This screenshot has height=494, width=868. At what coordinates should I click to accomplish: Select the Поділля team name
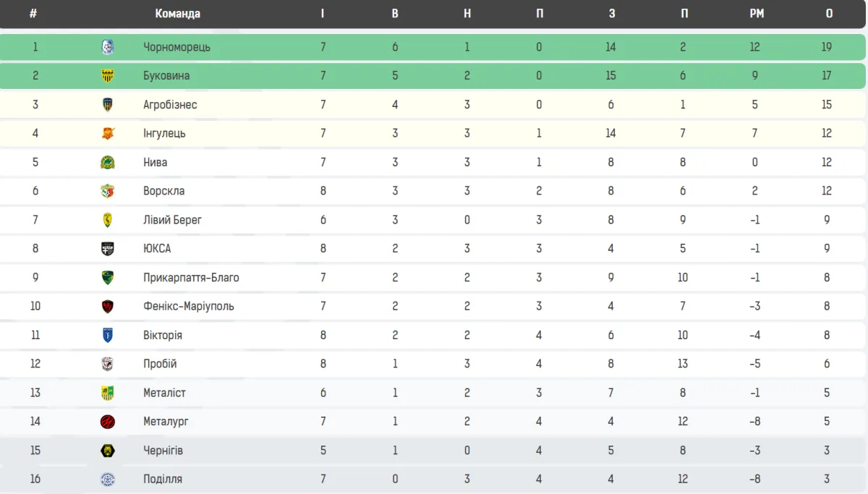tap(163, 479)
